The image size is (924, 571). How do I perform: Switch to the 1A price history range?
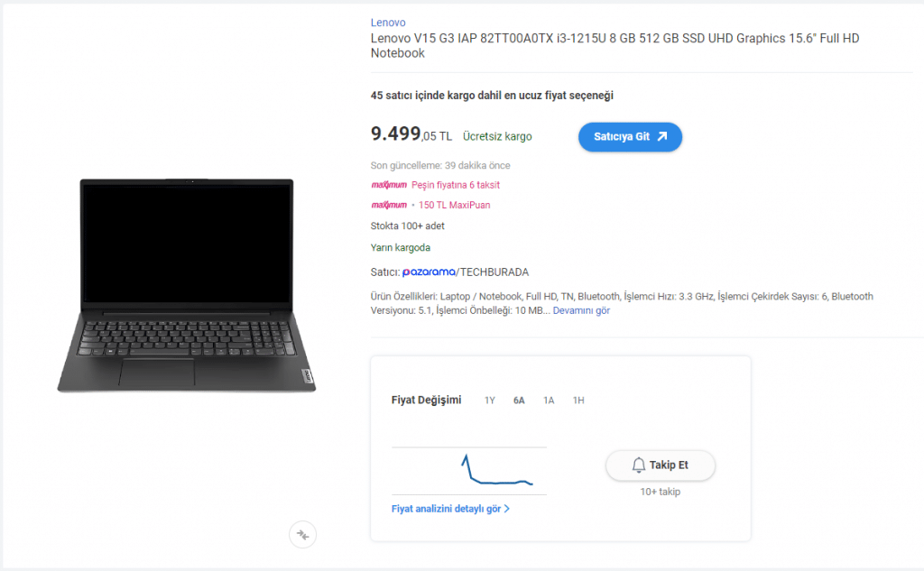(x=549, y=401)
